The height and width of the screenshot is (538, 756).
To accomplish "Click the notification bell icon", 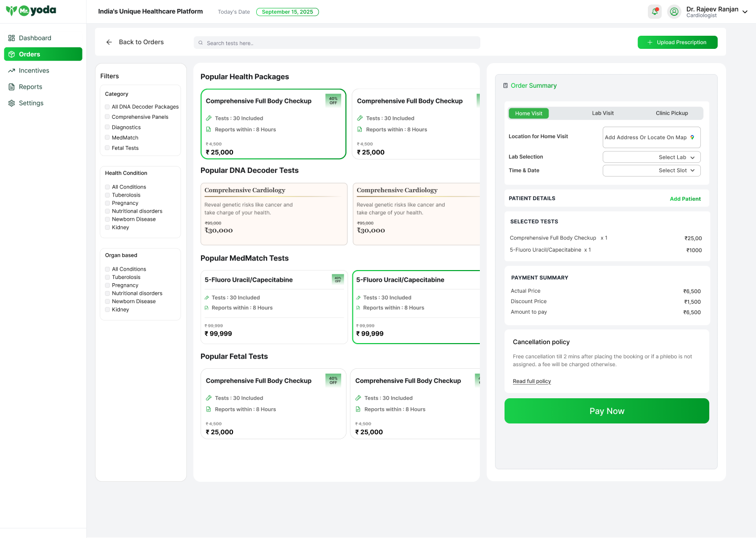I will tap(655, 12).
